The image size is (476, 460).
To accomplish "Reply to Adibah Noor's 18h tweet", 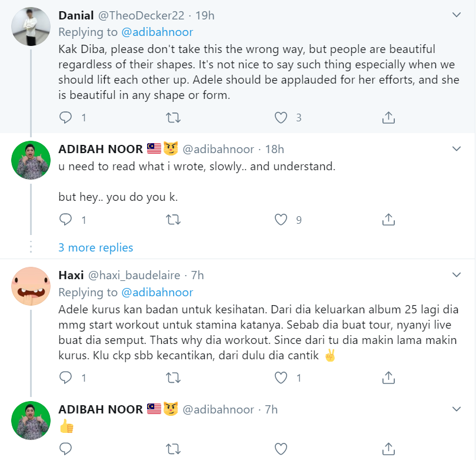I will [x=66, y=220].
